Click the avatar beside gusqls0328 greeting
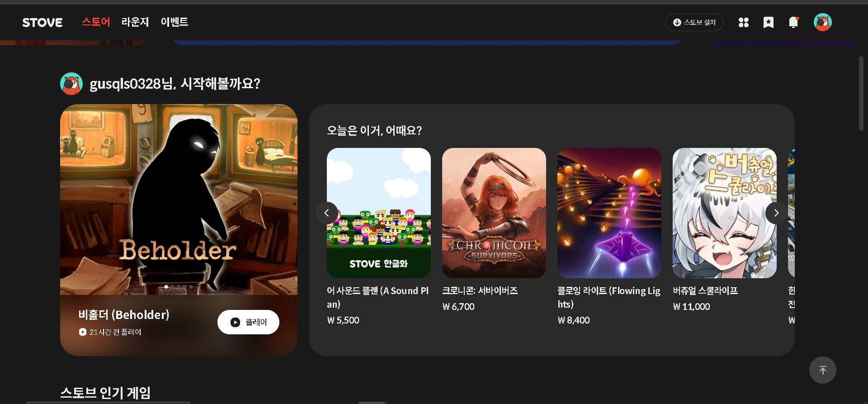Screen dimensions: 868x404 tap(71, 84)
